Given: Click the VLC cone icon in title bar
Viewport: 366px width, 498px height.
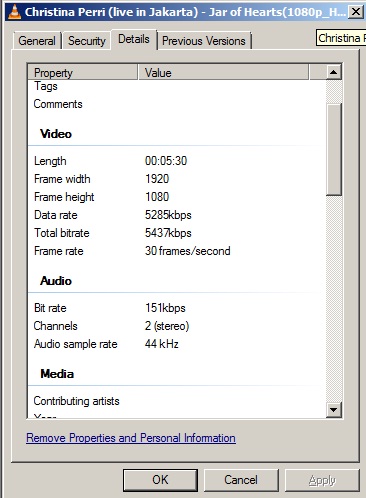Looking at the screenshot, I should [14, 12].
